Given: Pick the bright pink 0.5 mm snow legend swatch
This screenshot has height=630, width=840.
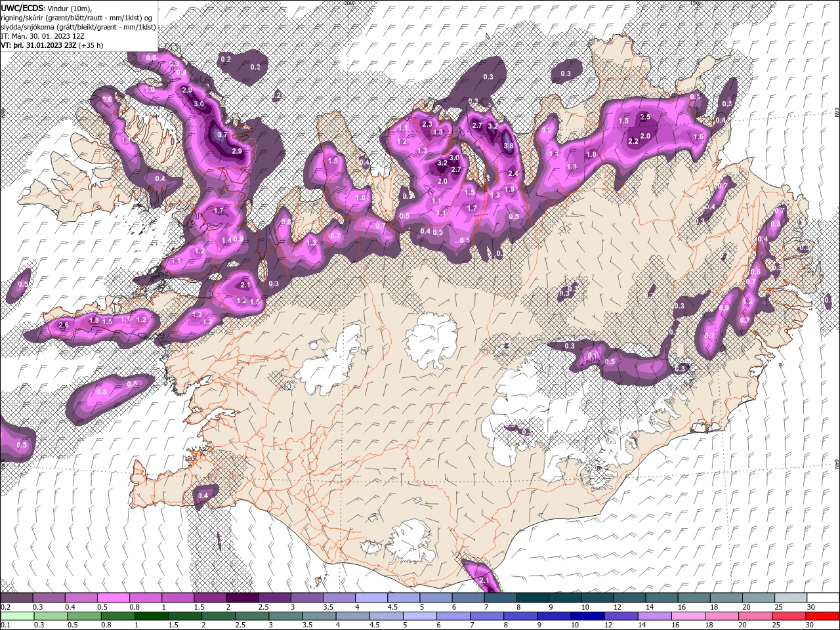Looking at the screenshot, I should click(x=113, y=598).
